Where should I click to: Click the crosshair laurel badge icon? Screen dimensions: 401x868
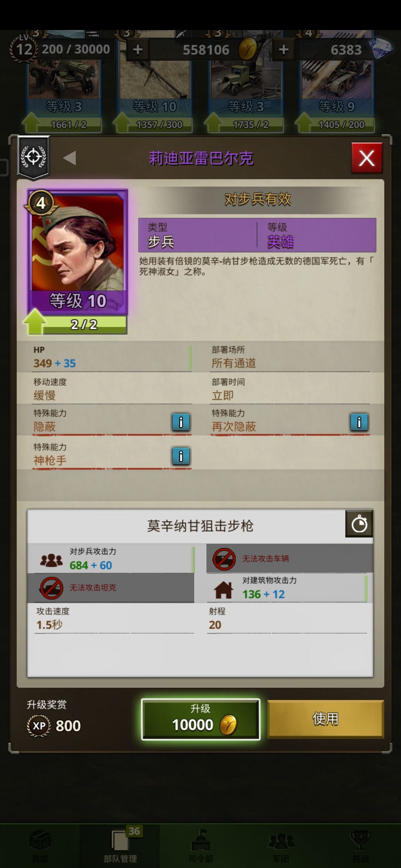coord(33,157)
